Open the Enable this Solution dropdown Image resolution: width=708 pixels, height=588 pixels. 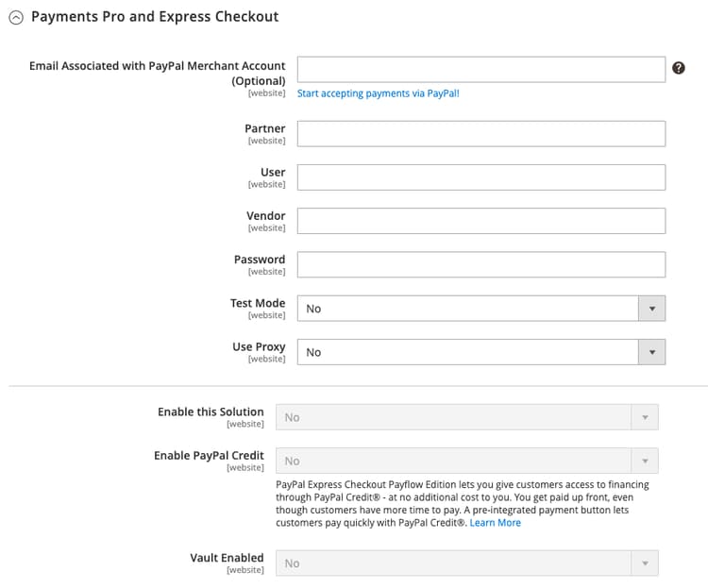tap(453, 417)
